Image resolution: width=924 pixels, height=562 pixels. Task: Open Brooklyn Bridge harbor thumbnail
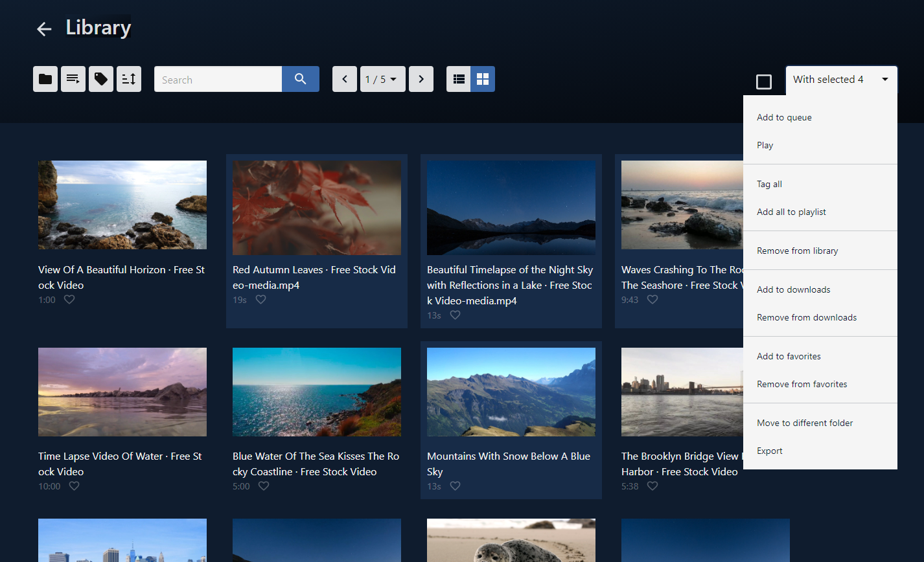(x=682, y=392)
